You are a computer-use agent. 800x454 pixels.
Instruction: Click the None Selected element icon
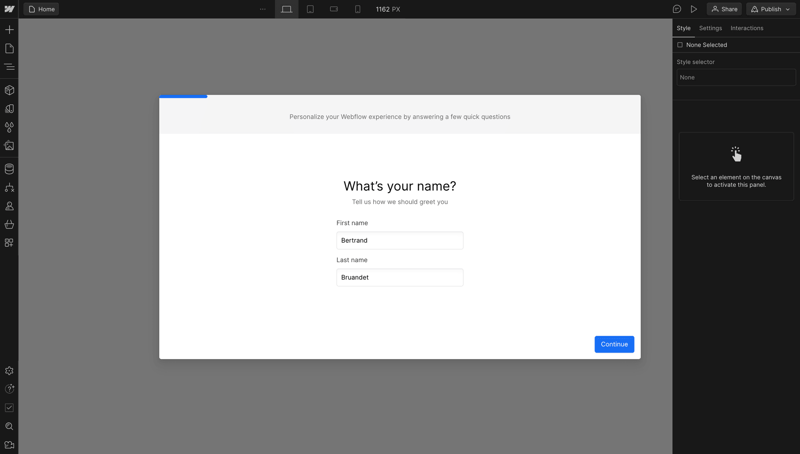click(x=680, y=45)
